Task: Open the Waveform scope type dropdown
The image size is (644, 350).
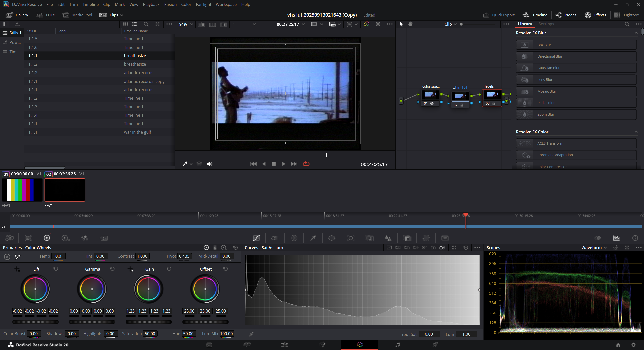Action: point(594,248)
